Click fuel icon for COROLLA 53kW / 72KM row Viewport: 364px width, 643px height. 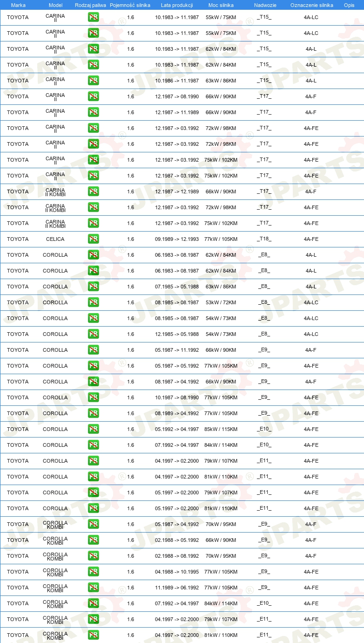click(93, 302)
